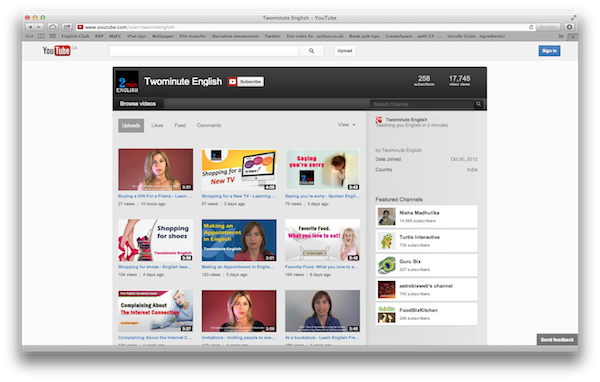
Task: Click the FoodBixKitchen channel avatar
Action: click(x=386, y=314)
